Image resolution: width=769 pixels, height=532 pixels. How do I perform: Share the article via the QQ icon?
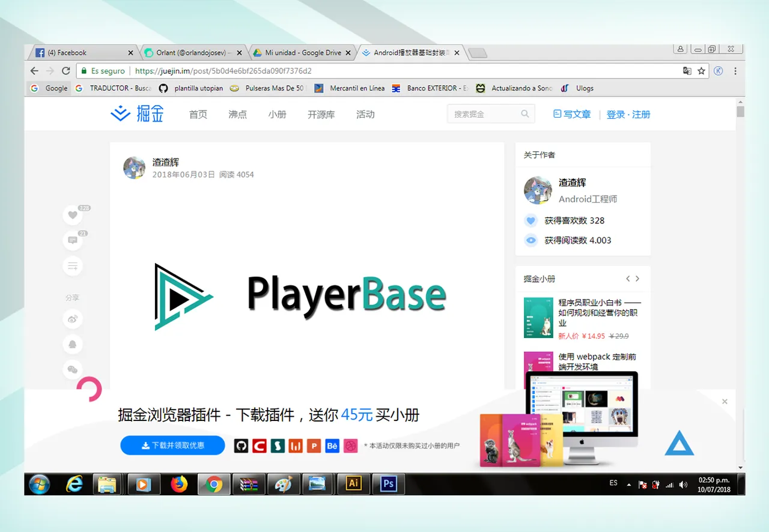pos(73,344)
